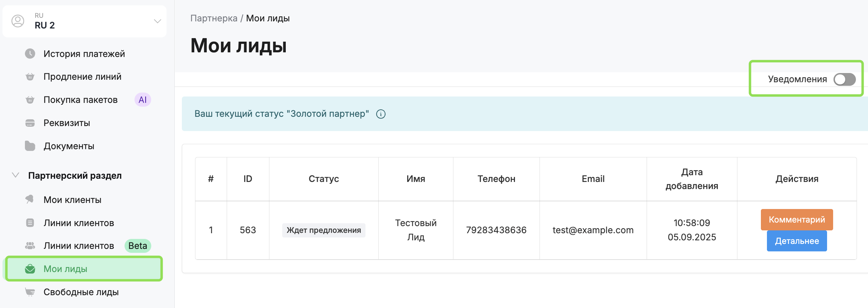Viewport: 868px width, 308px height.
Task: Click the Ждет предложения status badge
Action: 323,230
